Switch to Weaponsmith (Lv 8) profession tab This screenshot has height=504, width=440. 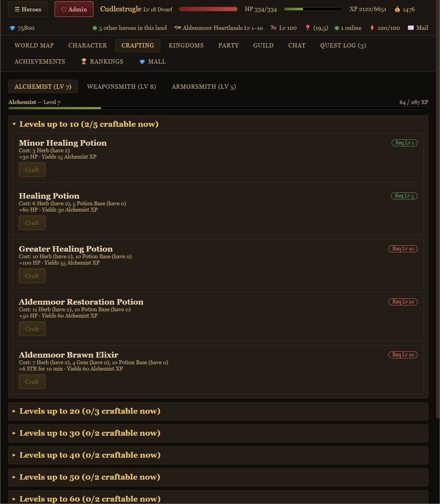click(121, 86)
